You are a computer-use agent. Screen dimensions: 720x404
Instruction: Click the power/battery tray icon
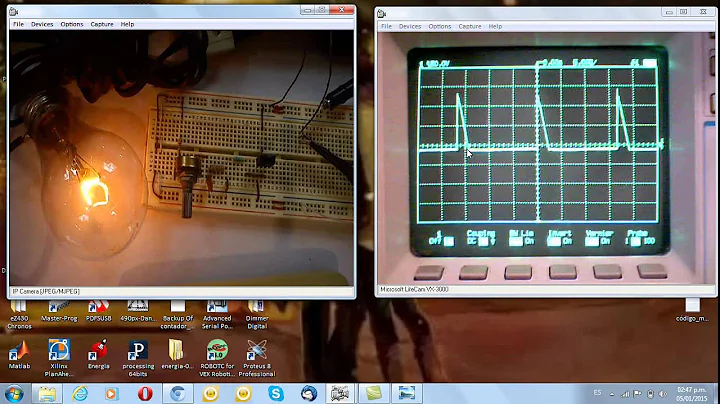(x=650, y=394)
